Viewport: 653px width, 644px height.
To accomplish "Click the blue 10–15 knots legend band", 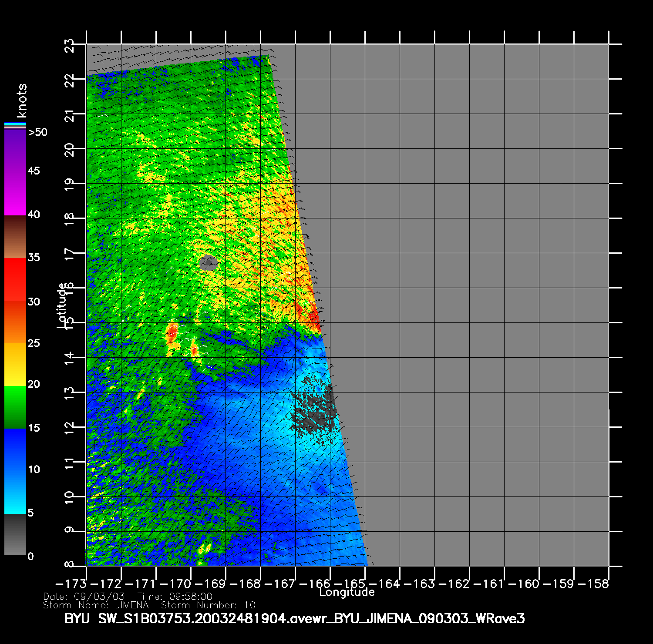I will tap(15, 450).
